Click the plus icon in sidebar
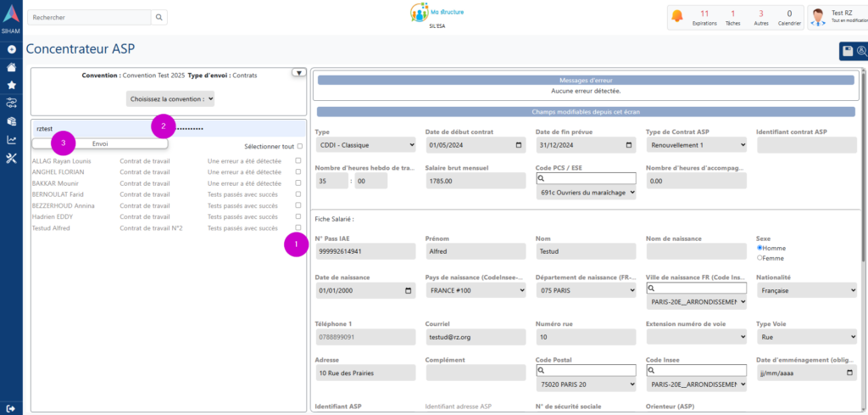Screen dimensions: 868x415 tap(11, 49)
